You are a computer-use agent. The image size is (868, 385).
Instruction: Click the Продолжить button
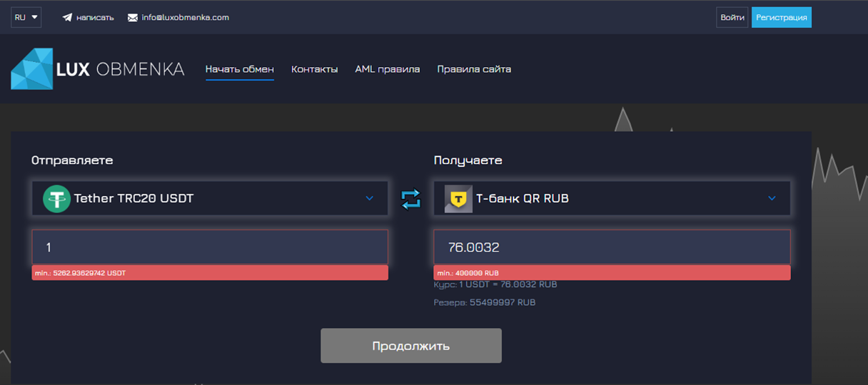coord(411,345)
